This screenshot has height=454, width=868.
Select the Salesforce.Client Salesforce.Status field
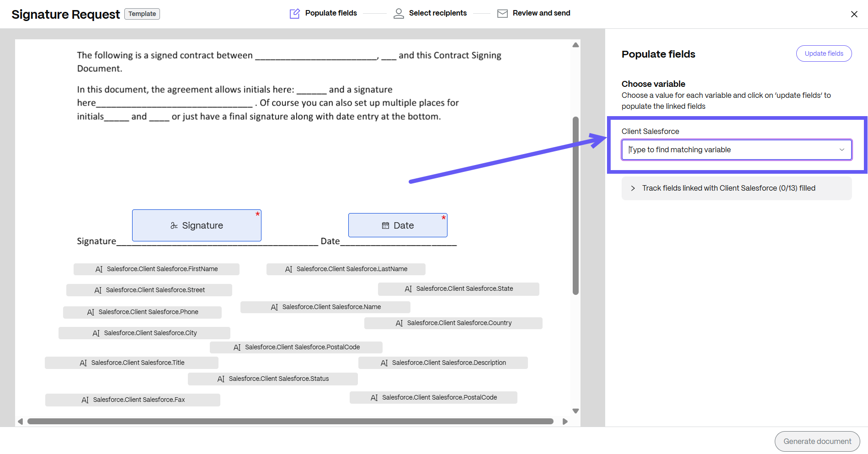pos(273,379)
